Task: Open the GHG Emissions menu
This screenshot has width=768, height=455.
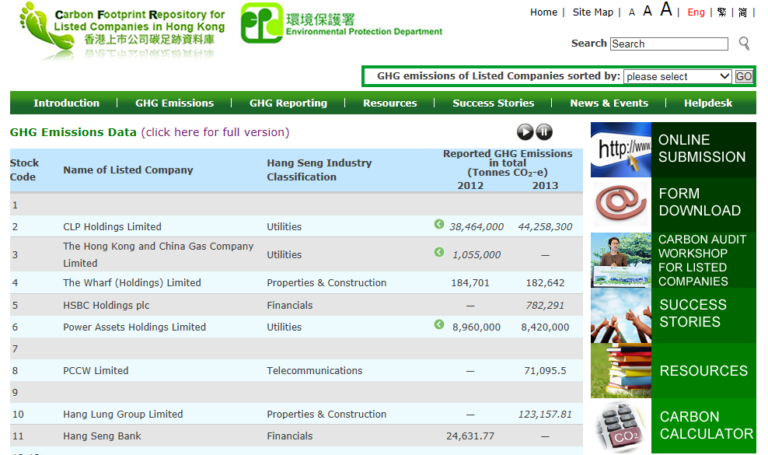Action: click(x=174, y=103)
